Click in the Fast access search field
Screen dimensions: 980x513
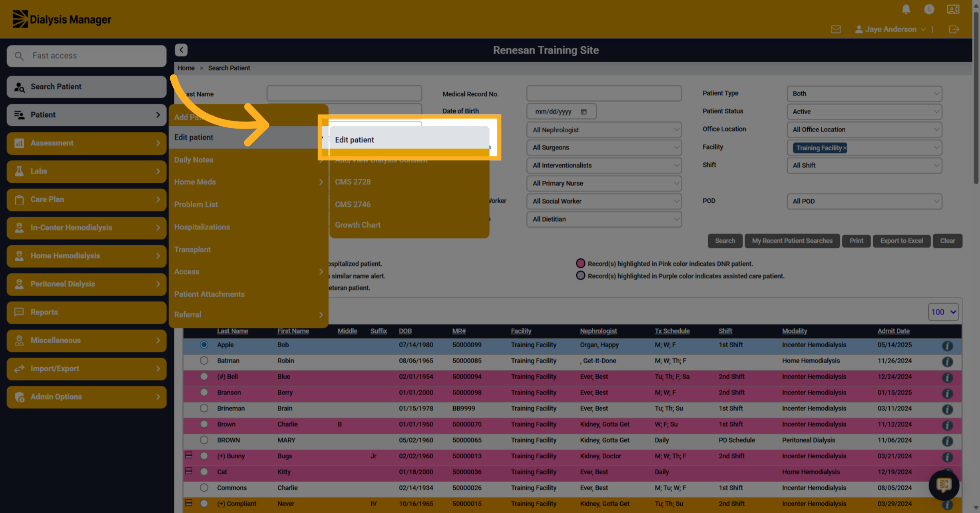(x=87, y=56)
